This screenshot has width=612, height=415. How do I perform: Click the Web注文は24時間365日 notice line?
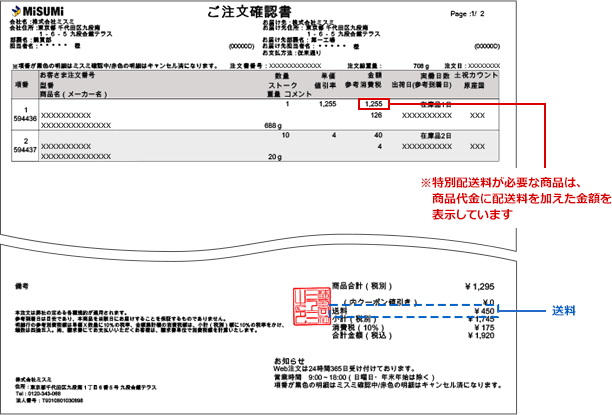[x=344, y=369]
